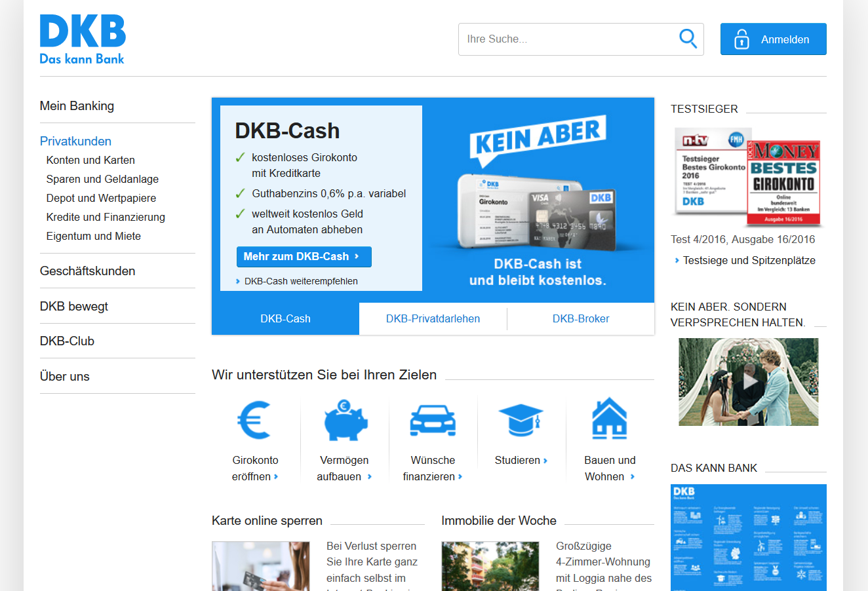Switch to DKB-Privatdarlehen tab

(x=433, y=318)
